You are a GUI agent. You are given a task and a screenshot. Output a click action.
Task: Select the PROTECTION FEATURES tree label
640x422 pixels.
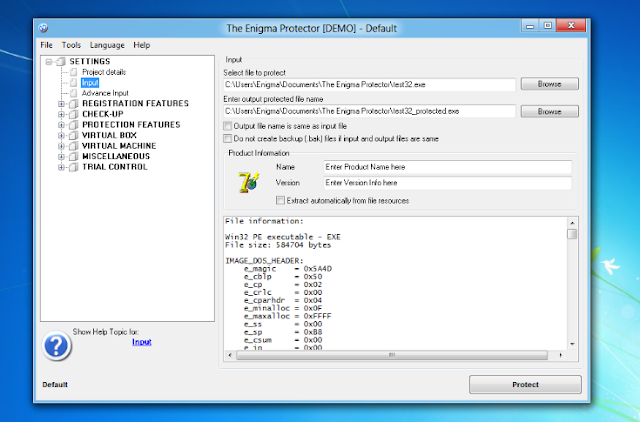pyautogui.click(x=131, y=125)
